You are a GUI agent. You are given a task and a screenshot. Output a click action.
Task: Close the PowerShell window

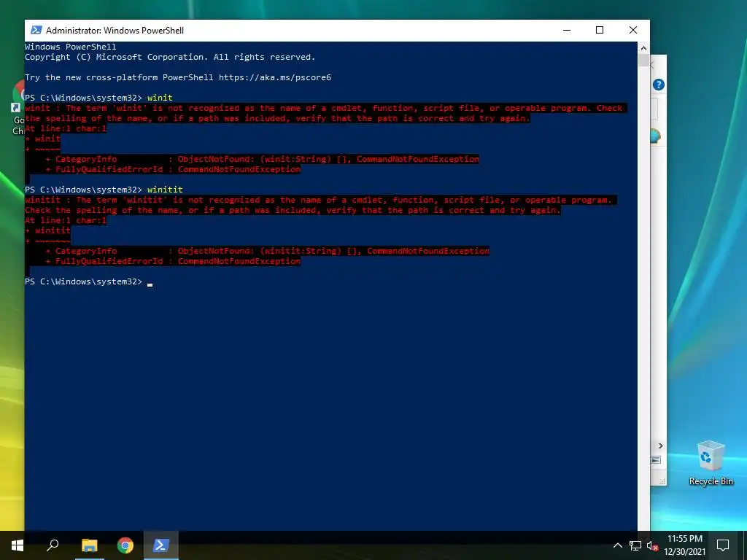(x=633, y=30)
